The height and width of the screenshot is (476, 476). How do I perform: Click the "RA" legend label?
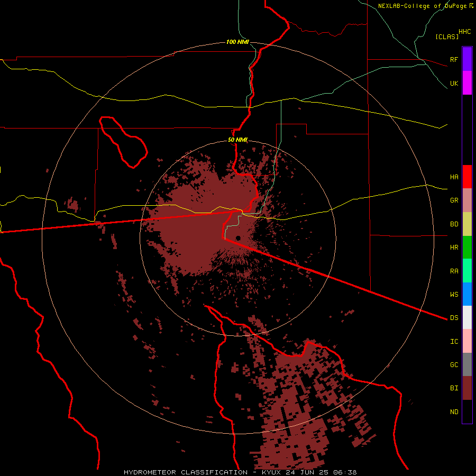tap(454, 271)
